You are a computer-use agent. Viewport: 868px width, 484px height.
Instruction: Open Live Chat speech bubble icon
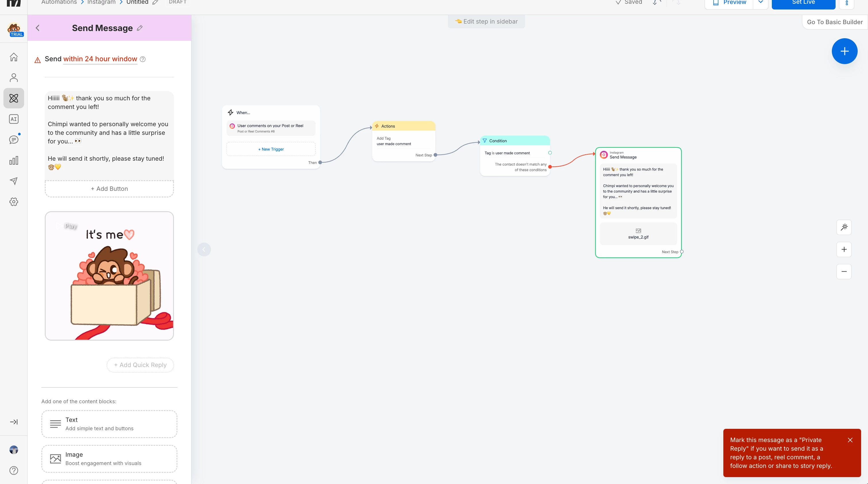pyautogui.click(x=14, y=140)
